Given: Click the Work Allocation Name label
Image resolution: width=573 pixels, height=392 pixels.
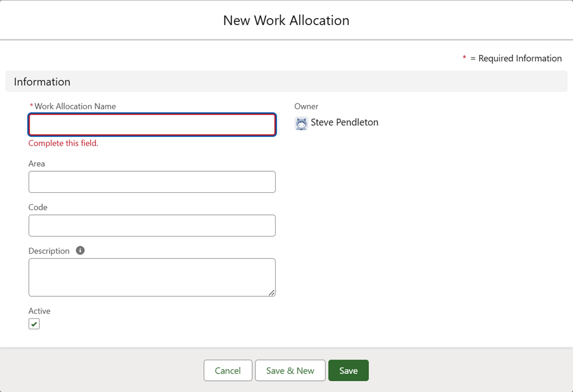Looking at the screenshot, I should coord(75,106).
